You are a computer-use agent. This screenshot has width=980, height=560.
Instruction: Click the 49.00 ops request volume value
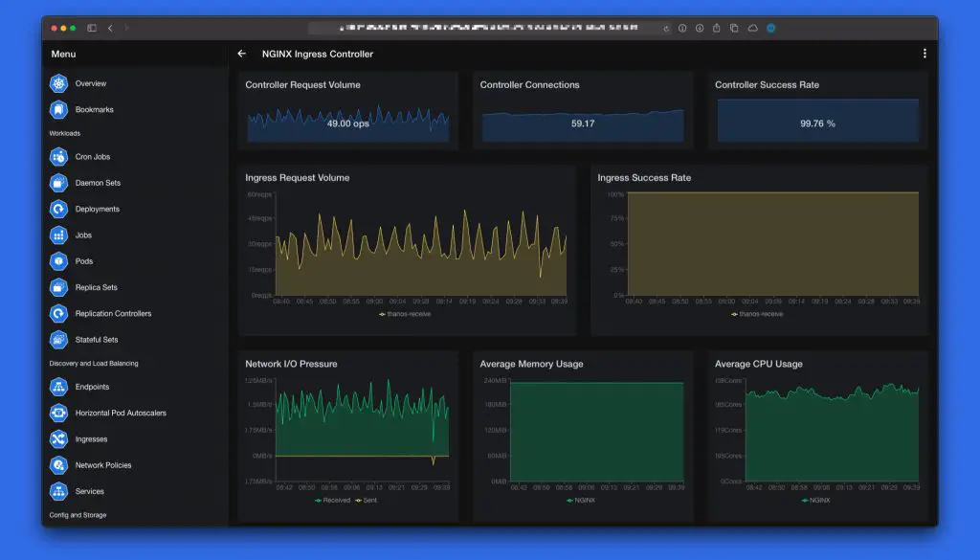click(x=348, y=123)
